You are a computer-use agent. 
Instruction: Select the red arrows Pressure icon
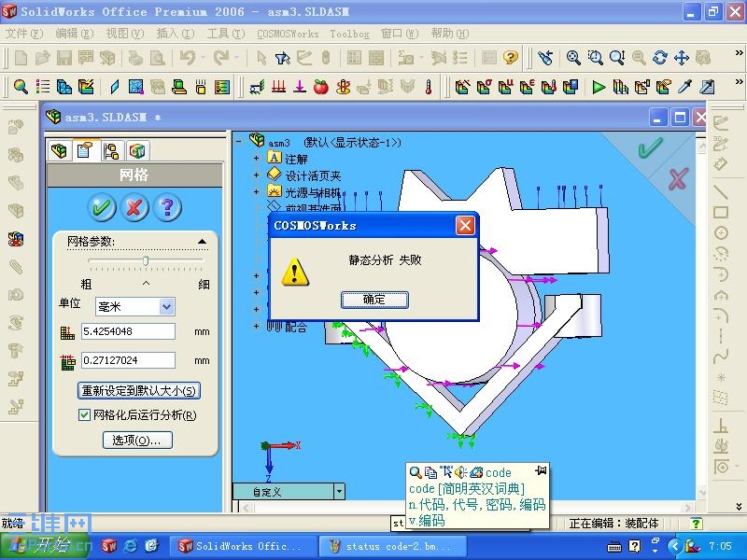click(x=278, y=87)
